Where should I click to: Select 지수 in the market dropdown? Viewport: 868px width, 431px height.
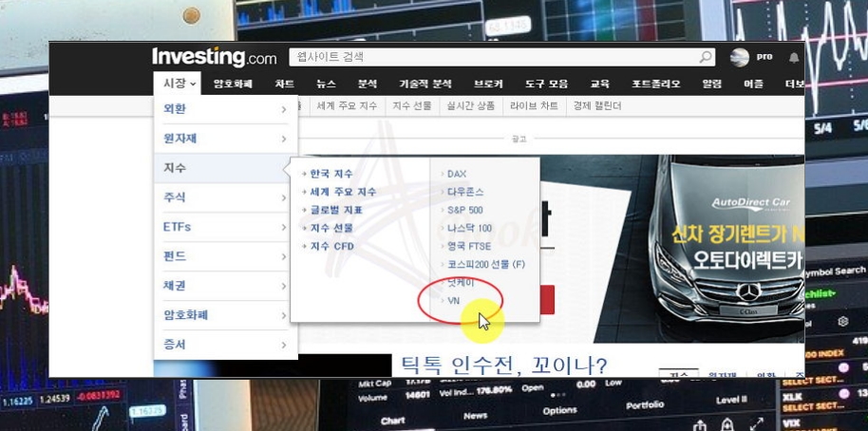pos(226,168)
